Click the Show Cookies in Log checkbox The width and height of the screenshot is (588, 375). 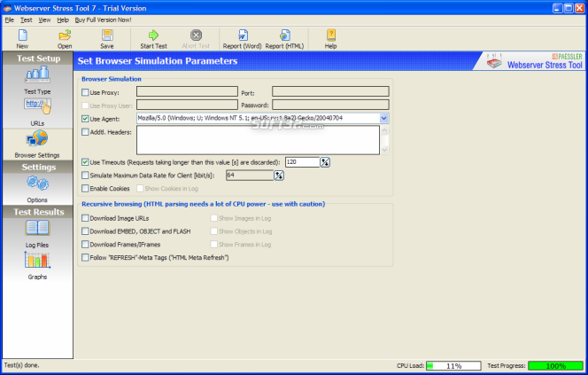point(140,188)
